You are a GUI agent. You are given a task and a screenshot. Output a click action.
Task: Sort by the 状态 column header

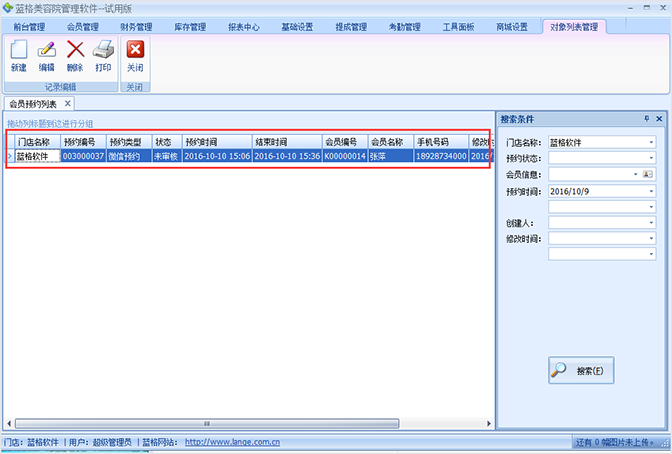[x=167, y=142]
